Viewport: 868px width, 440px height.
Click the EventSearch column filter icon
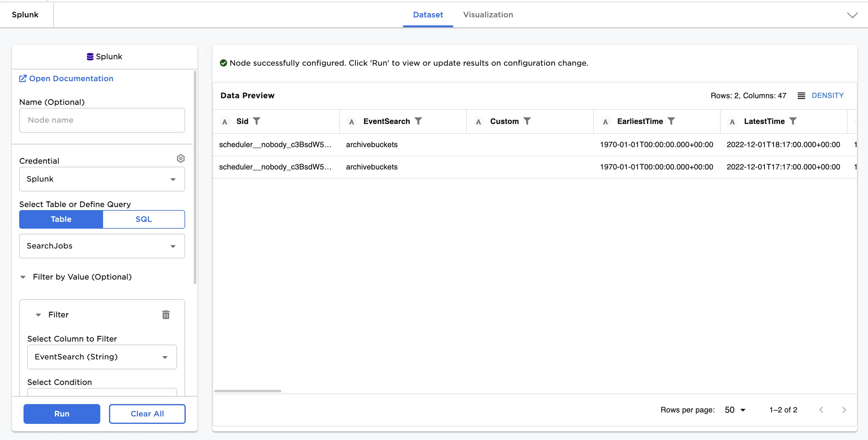point(418,121)
